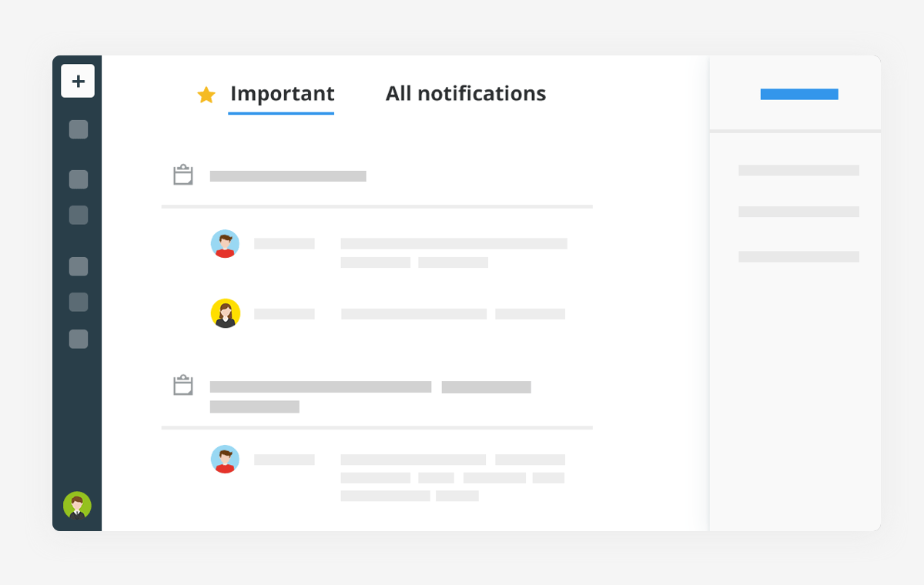Screen dimensions: 924x585
Task: Click the bottom blue male user avatar
Action: [x=225, y=459]
